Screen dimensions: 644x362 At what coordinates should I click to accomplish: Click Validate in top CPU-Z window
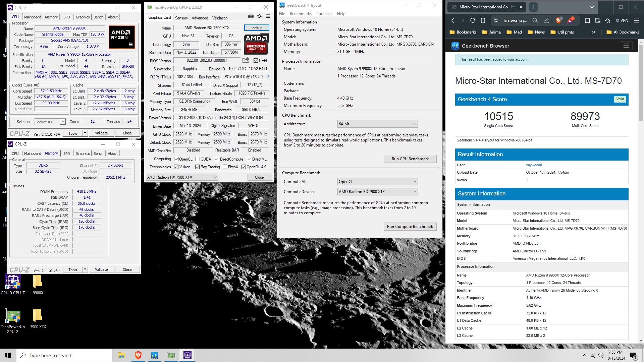coord(101,133)
